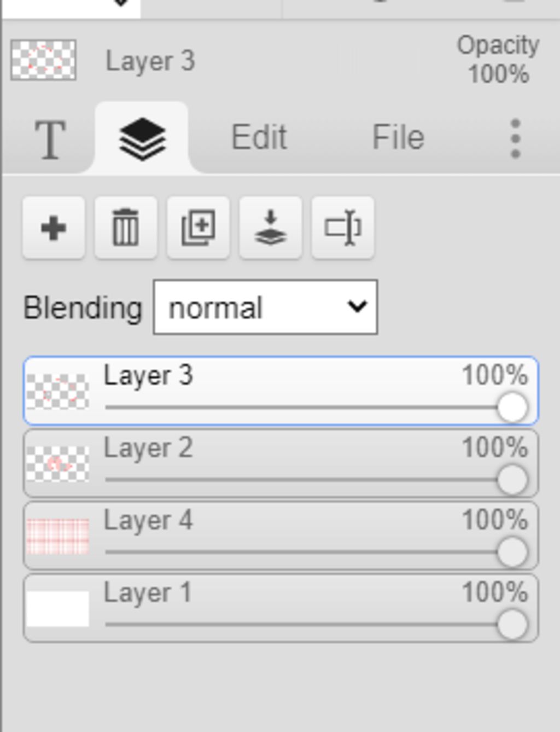Click the header Layer 3 preview thumbnail

coord(43,60)
